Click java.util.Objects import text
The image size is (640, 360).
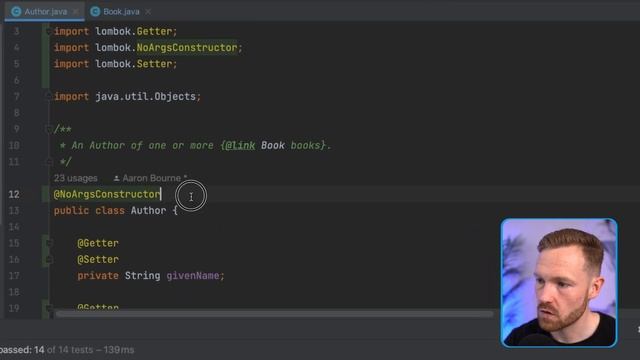145,96
